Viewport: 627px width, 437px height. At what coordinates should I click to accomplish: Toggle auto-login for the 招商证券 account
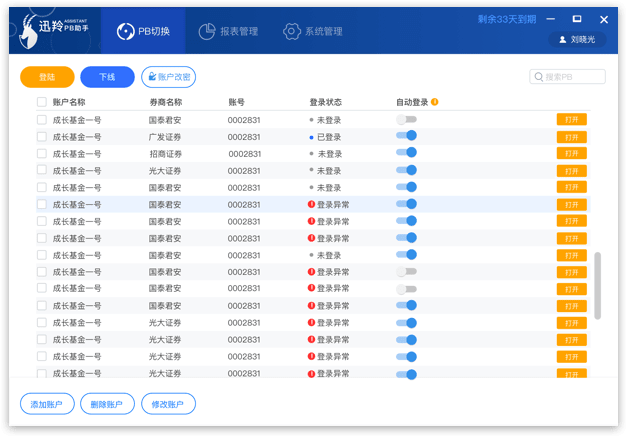406,153
